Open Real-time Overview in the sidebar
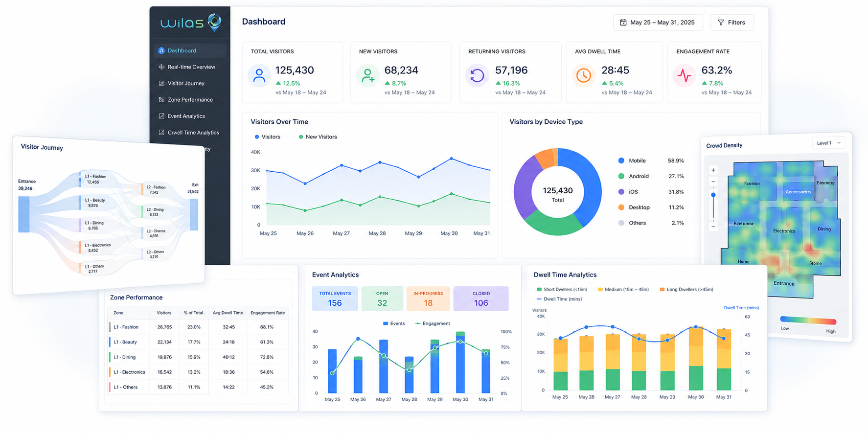The image size is (868, 434). click(x=190, y=67)
